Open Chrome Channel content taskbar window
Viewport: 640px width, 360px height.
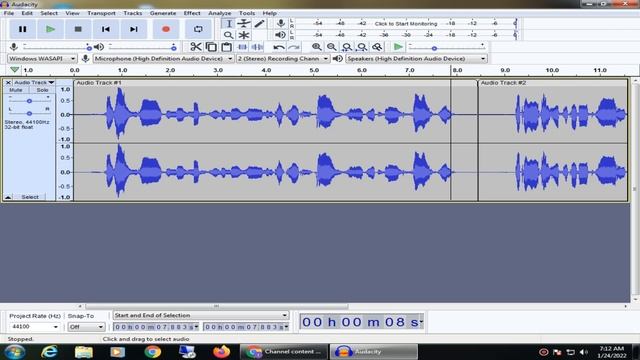tap(284, 351)
